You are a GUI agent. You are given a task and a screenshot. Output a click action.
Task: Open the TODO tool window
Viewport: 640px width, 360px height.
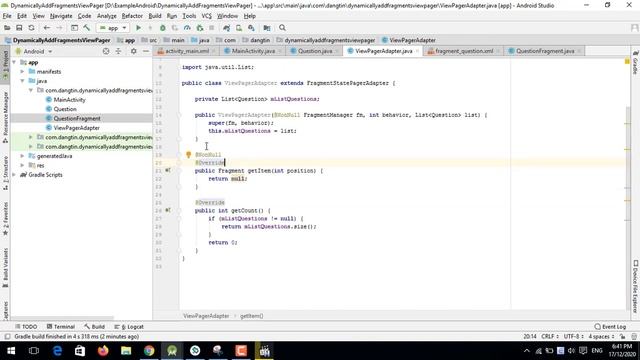tap(26, 327)
